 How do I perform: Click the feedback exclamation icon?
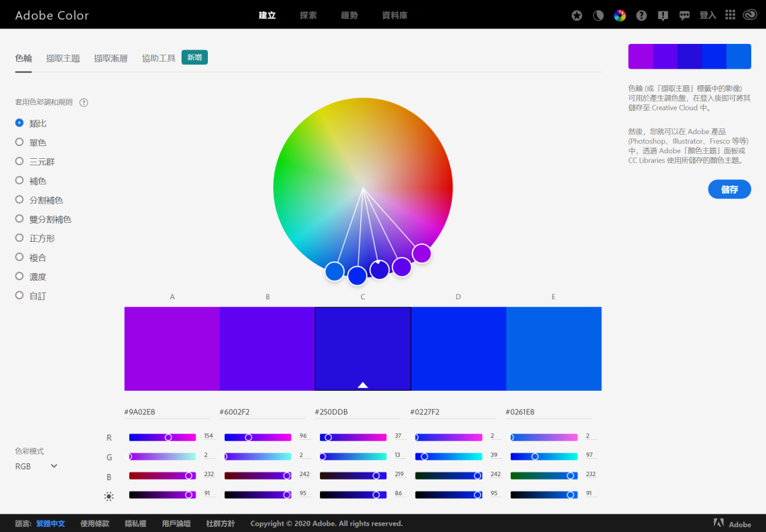coord(662,16)
